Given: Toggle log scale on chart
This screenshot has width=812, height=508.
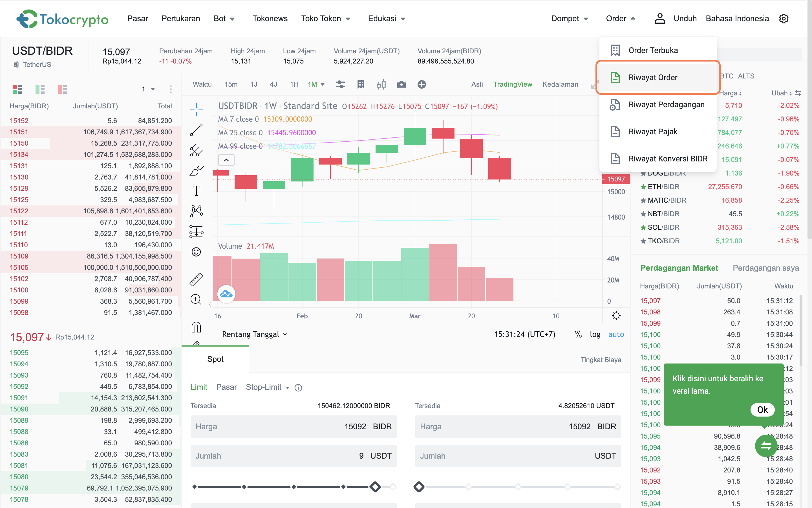Looking at the screenshot, I should [x=595, y=334].
